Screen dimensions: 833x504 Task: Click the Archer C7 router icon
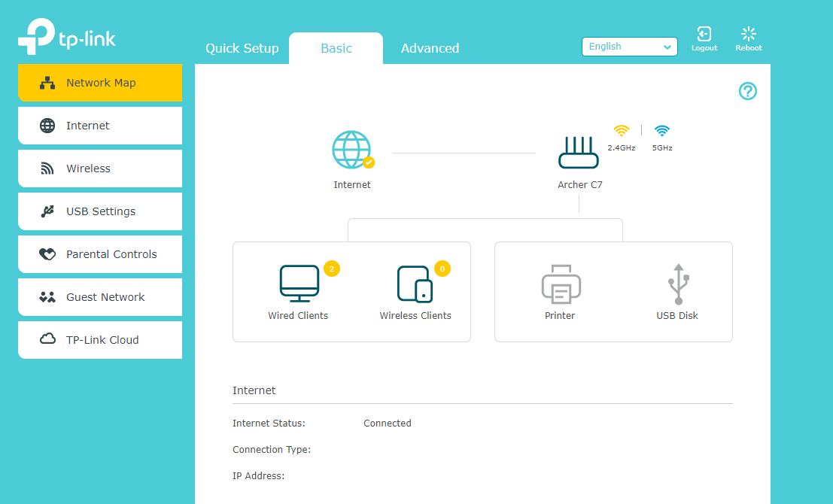coord(579,153)
